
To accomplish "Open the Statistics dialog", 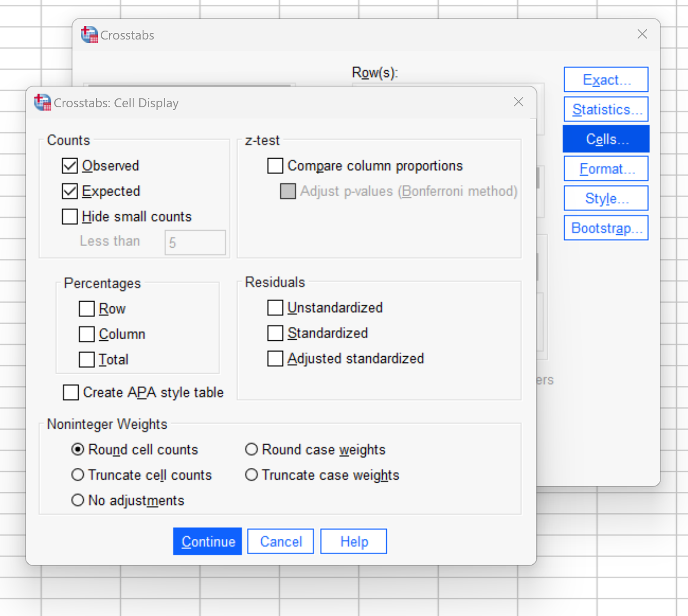I will 606,109.
